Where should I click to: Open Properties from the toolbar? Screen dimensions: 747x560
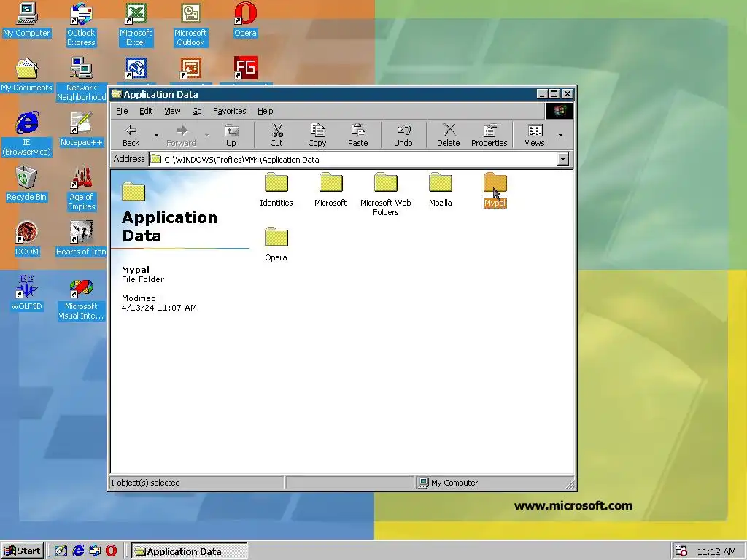[x=489, y=135]
